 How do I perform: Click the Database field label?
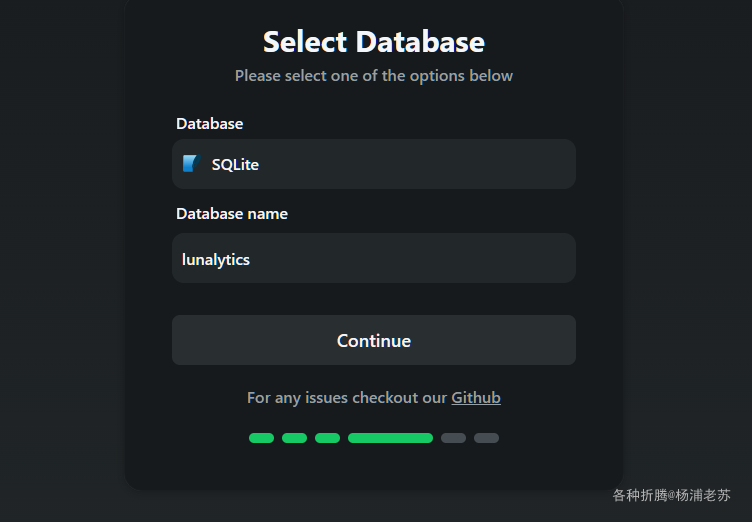210,124
